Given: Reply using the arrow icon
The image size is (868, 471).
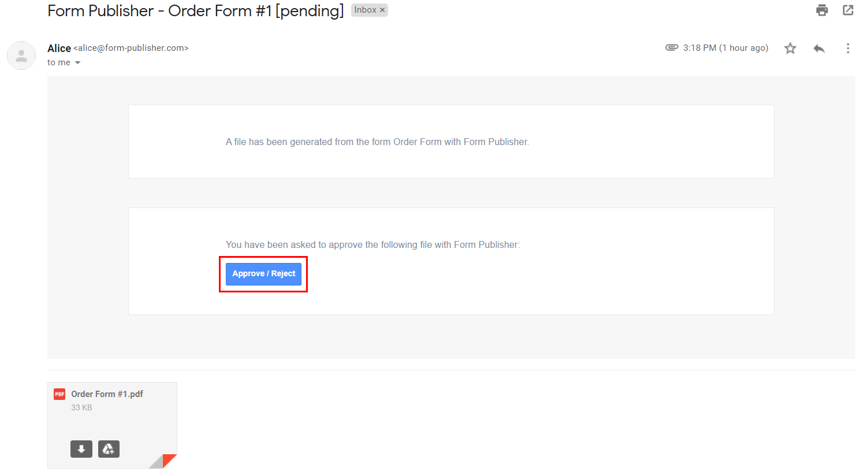Looking at the screenshot, I should [x=819, y=49].
